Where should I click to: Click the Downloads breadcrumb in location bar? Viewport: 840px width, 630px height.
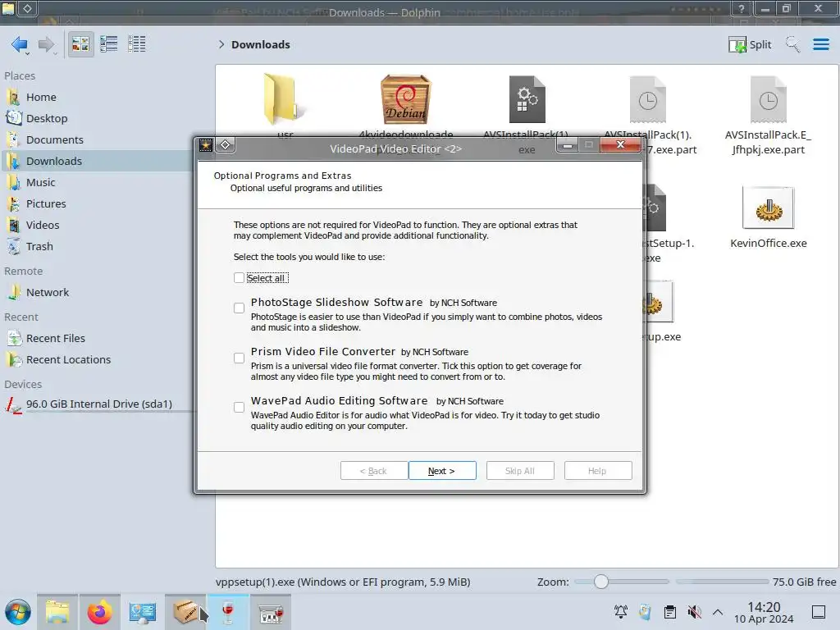[x=260, y=44]
